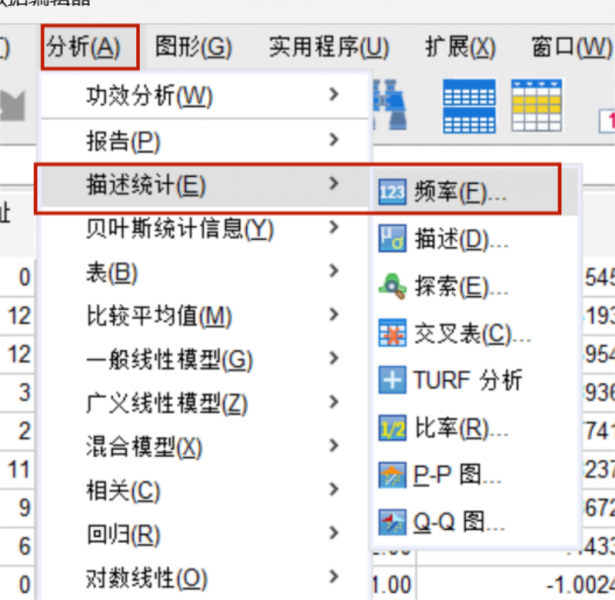
Task: Click the 比率(R) 1/2 icon
Action: pyautogui.click(x=392, y=428)
